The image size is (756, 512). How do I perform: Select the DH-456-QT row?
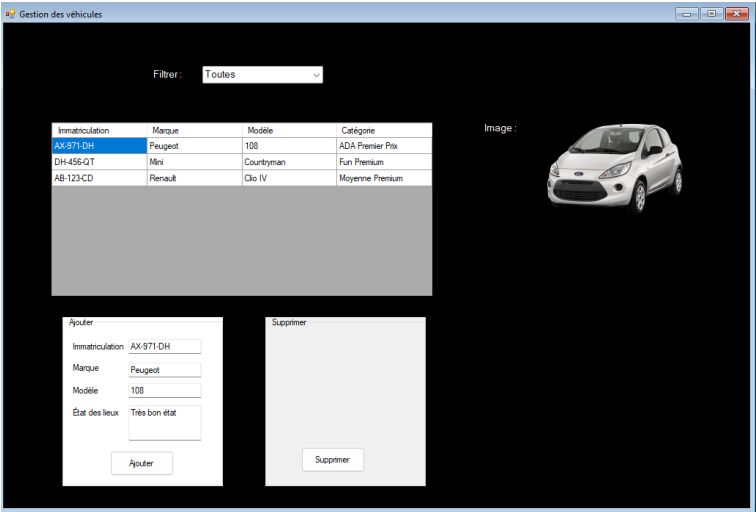(x=99, y=162)
